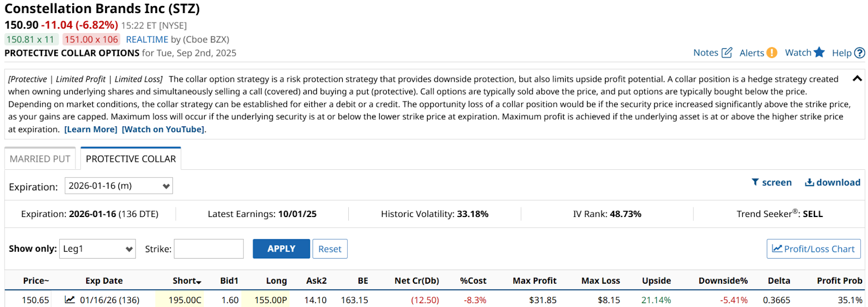Follow the Learn More link
The image size is (868, 307).
click(91, 130)
